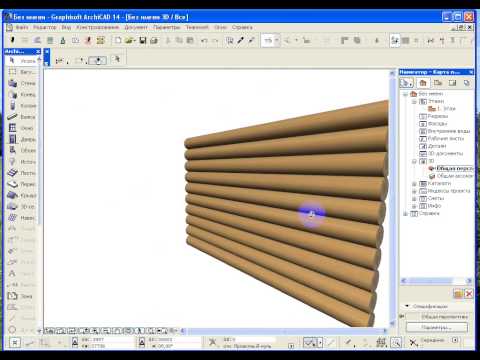
Task: Collapse the Этажи (Stories) tree node
Action: pos(414,101)
